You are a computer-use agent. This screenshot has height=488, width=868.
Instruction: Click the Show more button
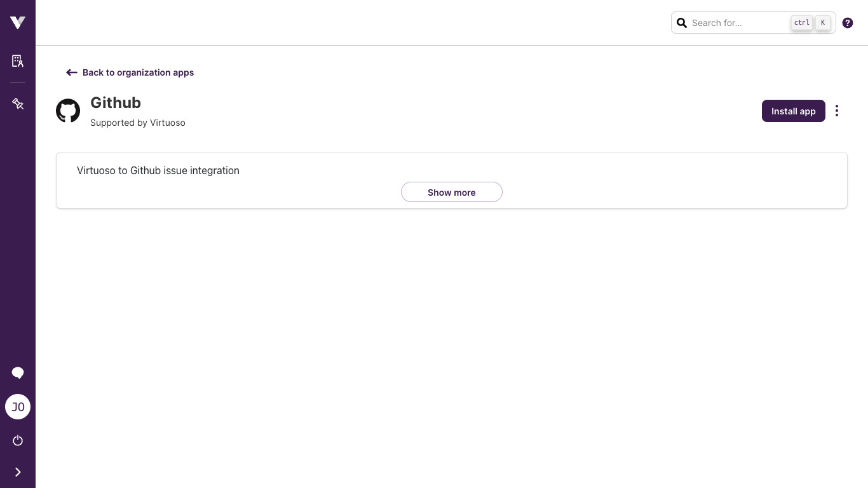(452, 192)
